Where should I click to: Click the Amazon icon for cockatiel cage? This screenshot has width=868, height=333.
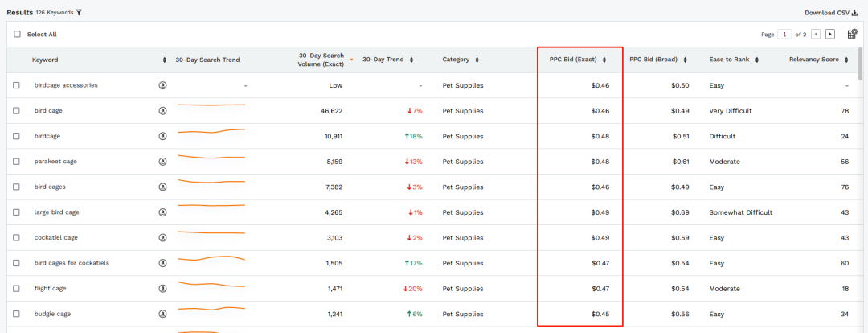click(162, 238)
